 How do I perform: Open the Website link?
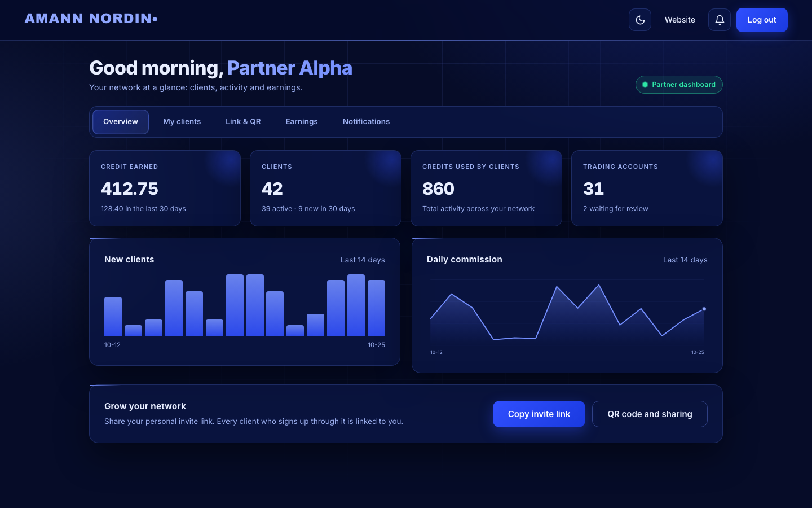679,20
